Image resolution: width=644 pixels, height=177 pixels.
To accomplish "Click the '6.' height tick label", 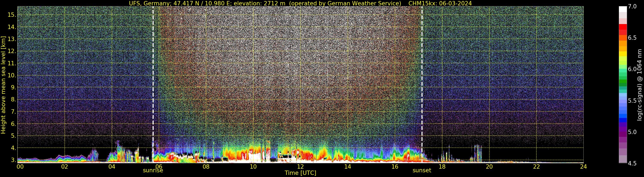I will pos(14,124).
